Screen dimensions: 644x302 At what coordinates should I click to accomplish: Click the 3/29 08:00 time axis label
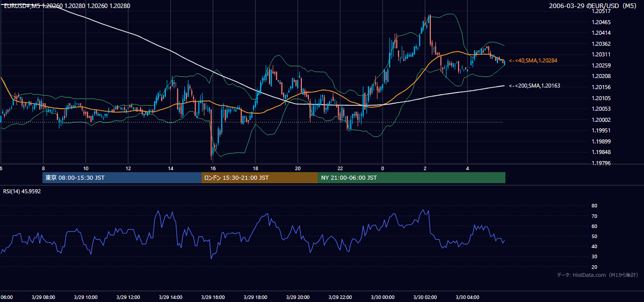click(x=43, y=297)
